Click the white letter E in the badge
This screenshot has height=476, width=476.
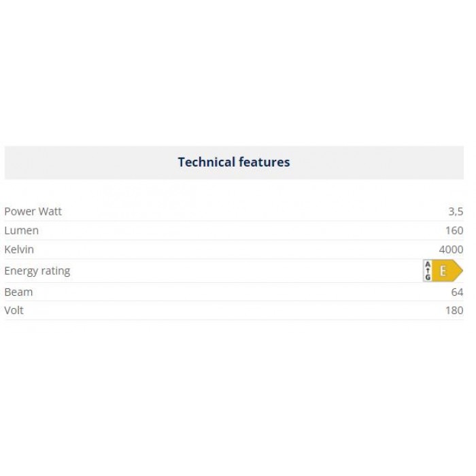tap(443, 271)
